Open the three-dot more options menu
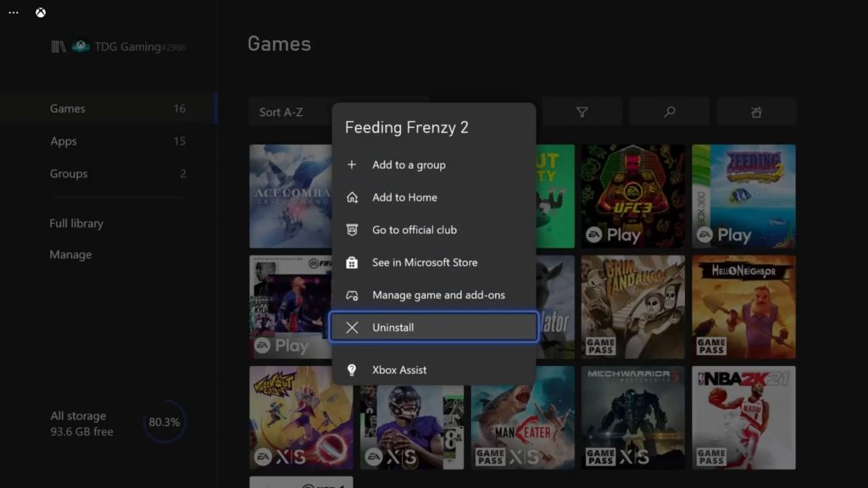This screenshot has height=488, width=868. point(14,12)
